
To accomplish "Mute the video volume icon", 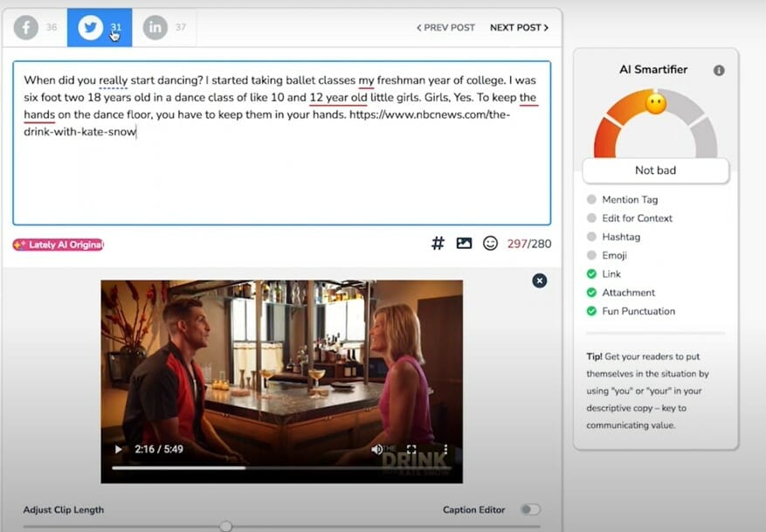I will pyautogui.click(x=376, y=449).
